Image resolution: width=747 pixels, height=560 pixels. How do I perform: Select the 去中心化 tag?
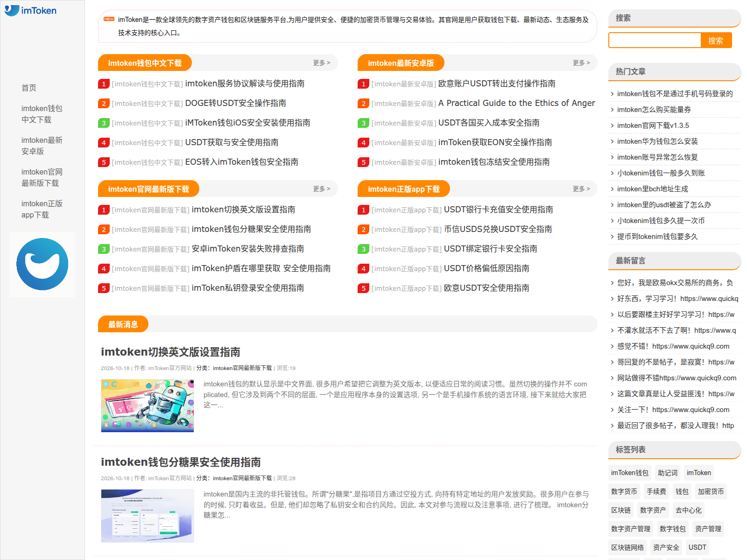(689, 510)
